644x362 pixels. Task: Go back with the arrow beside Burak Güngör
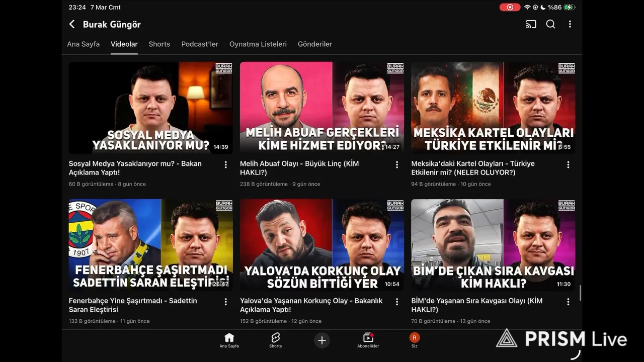pyautogui.click(x=72, y=24)
